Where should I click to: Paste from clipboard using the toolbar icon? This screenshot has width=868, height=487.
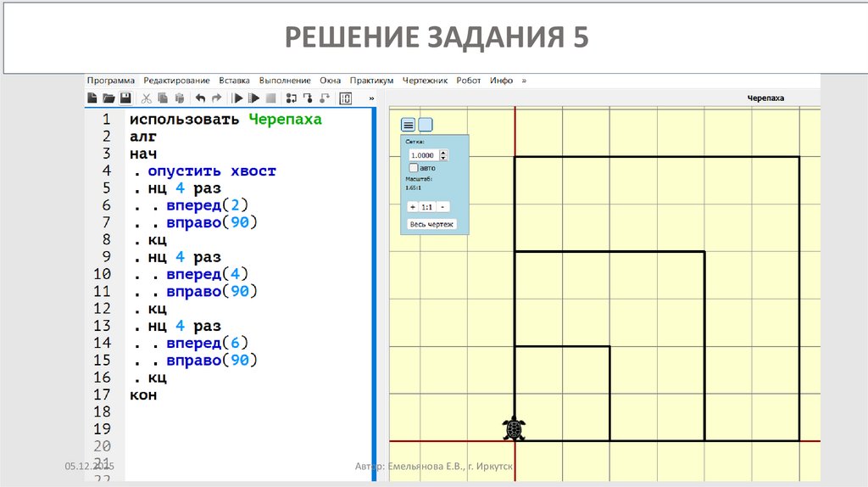click(180, 98)
